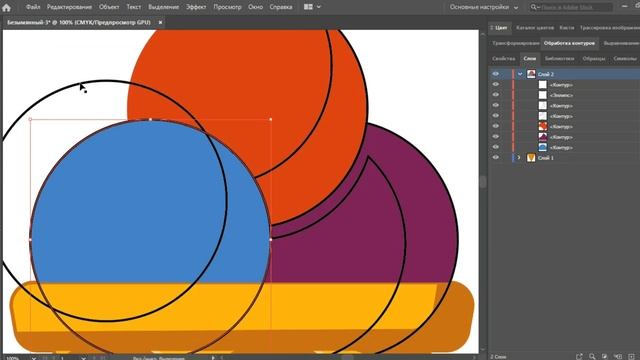The height and width of the screenshot is (360, 640).
Task: Click the search magnifier icon in the search field
Action: [x=533, y=7]
